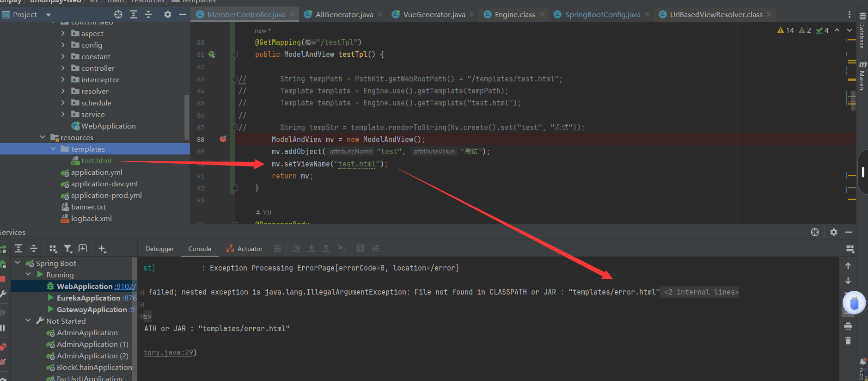Image resolution: width=868 pixels, height=381 pixels.
Task: Open editor tabs more-options menu
Action: (849, 14)
